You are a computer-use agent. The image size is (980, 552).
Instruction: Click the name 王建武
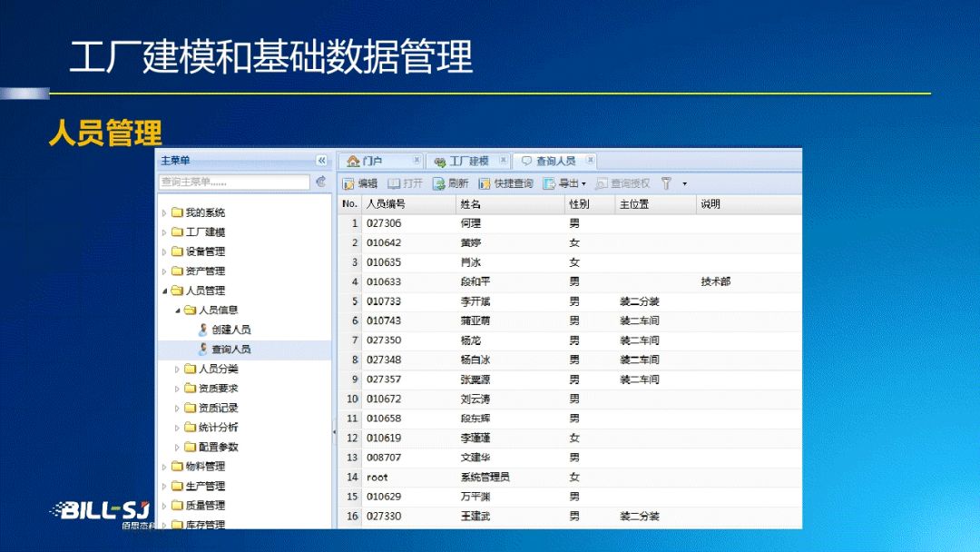pyautogui.click(x=475, y=517)
